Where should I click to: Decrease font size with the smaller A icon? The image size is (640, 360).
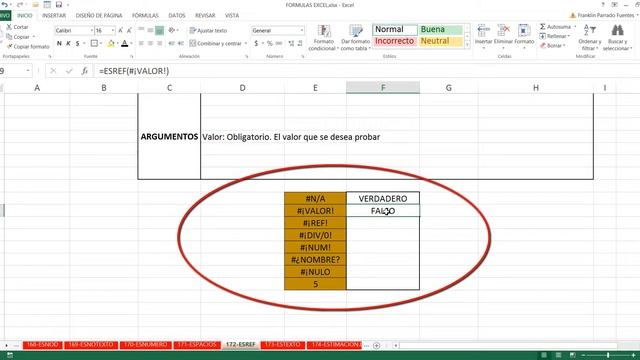click(x=129, y=31)
